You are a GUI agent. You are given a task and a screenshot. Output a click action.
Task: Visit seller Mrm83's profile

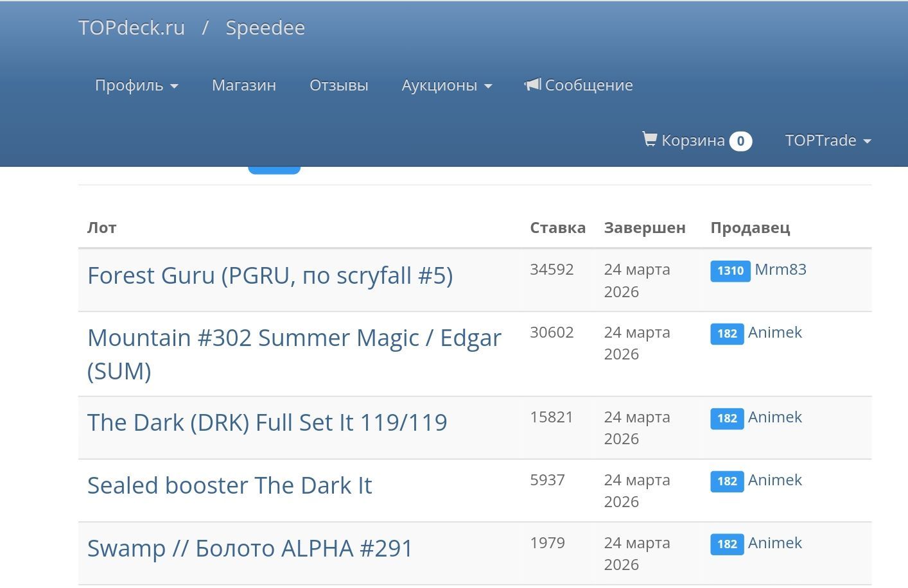(780, 270)
